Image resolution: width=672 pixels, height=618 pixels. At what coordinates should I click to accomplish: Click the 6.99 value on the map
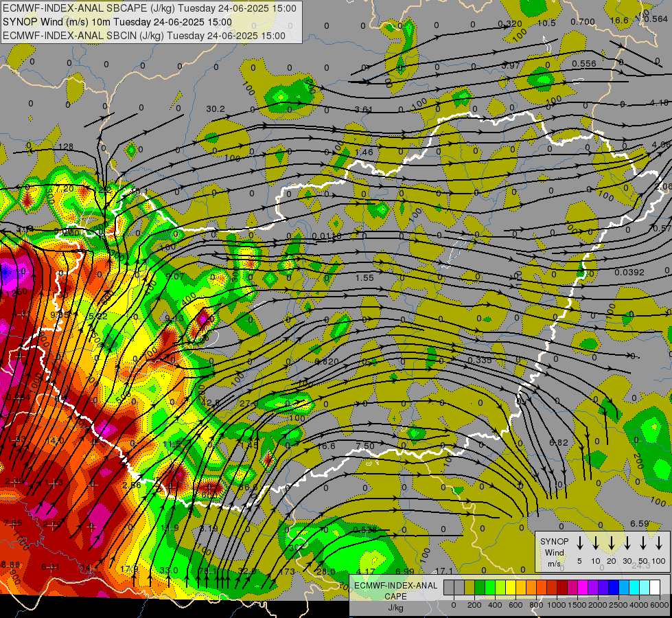point(405,571)
